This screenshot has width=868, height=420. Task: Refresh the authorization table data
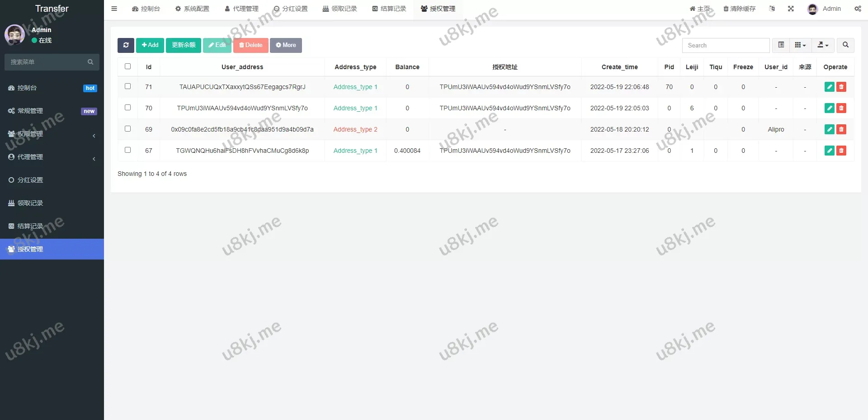(126, 45)
